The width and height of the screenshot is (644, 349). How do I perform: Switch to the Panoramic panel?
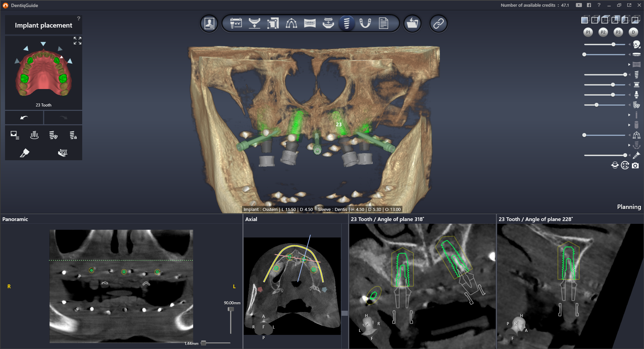click(15, 219)
